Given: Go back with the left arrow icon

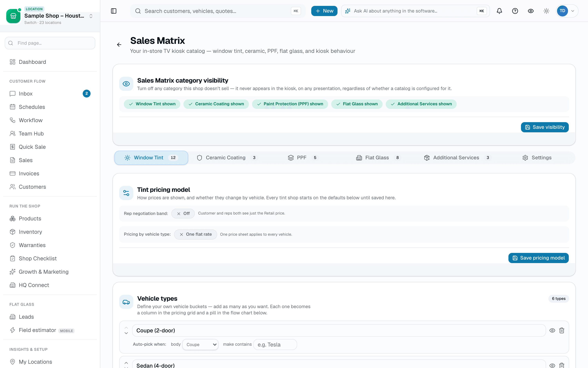Looking at the screenshot, I should 119,45.
